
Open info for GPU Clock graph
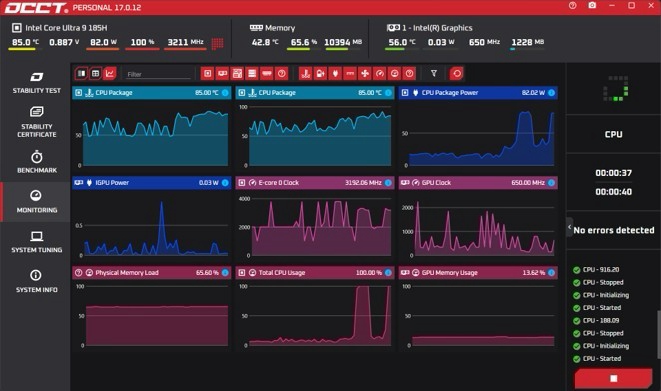click(551, 183)
